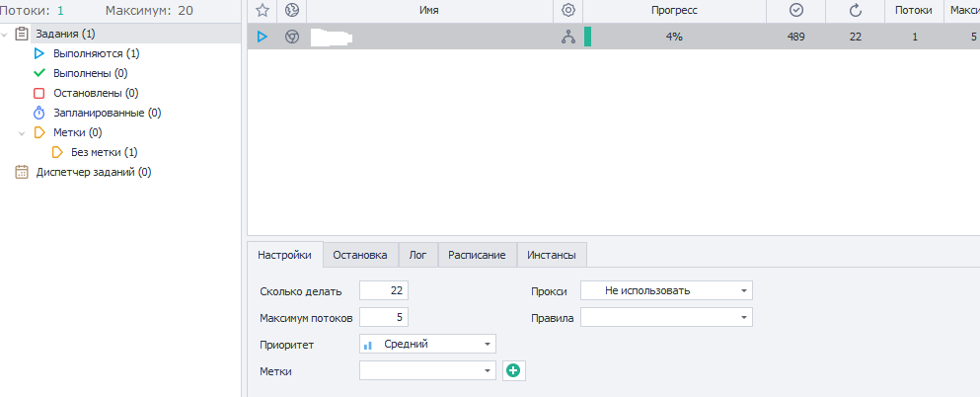980x397 pixels.
Task: Click the checkmark completed column header icon
Action: coord(796,10)
